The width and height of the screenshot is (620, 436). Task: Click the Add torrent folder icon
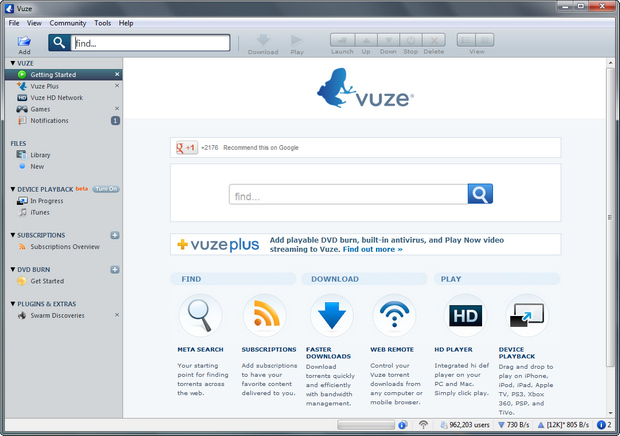pyautogui.click(x=24, y=41)
